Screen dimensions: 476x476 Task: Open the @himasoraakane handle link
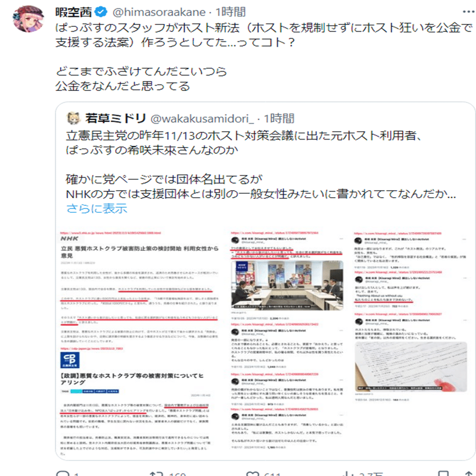pos(159,12)
